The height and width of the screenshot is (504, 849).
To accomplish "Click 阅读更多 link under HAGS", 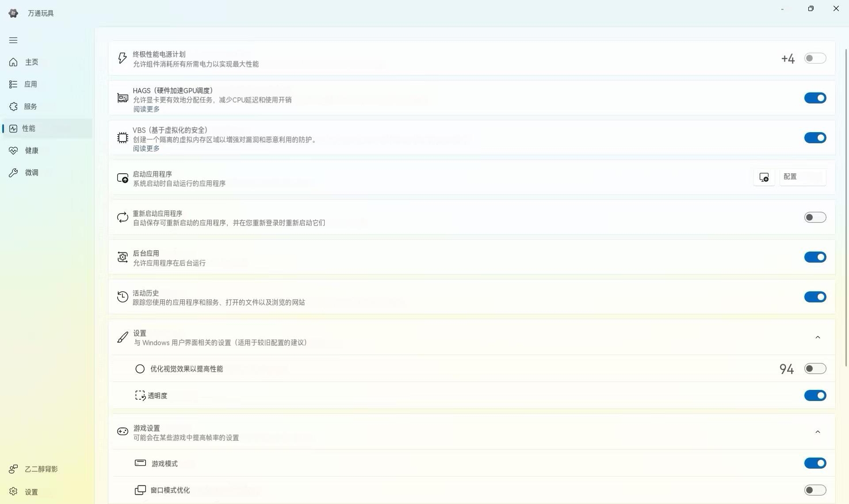I will [146, 109].
